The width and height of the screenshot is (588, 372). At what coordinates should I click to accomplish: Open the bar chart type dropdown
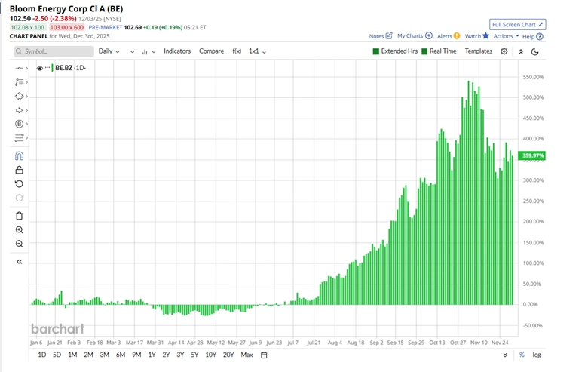tap(149, 52)
